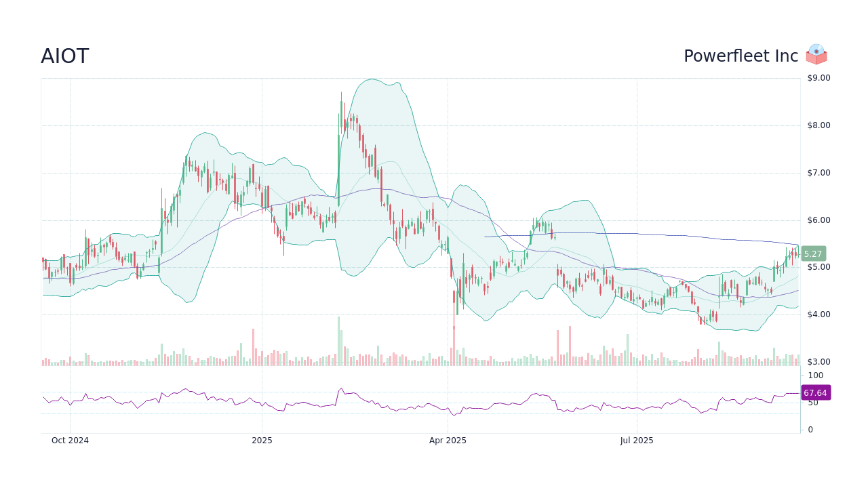Screen dimensions: 868x488
Task: Click the purple 67.64 RSI value badge
Action: tap(816, 392)
